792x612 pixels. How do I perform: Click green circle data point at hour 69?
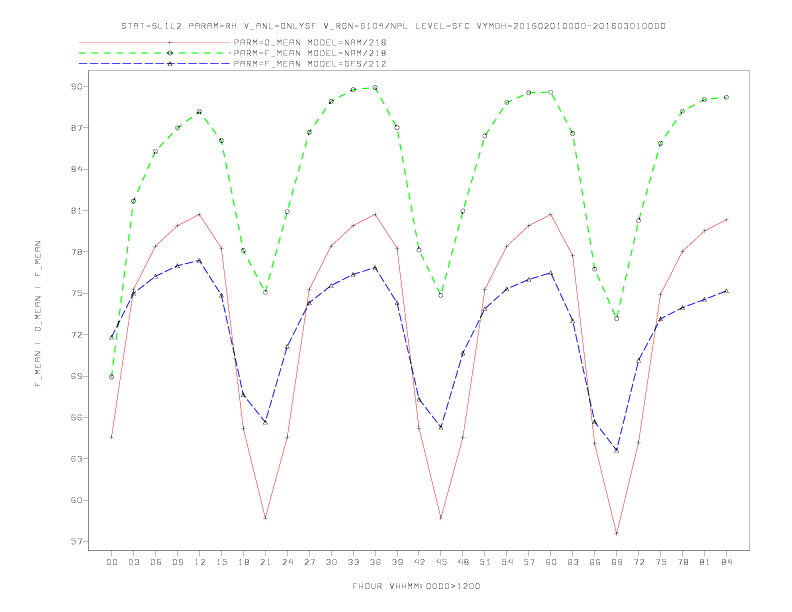[x=617, y=319]
